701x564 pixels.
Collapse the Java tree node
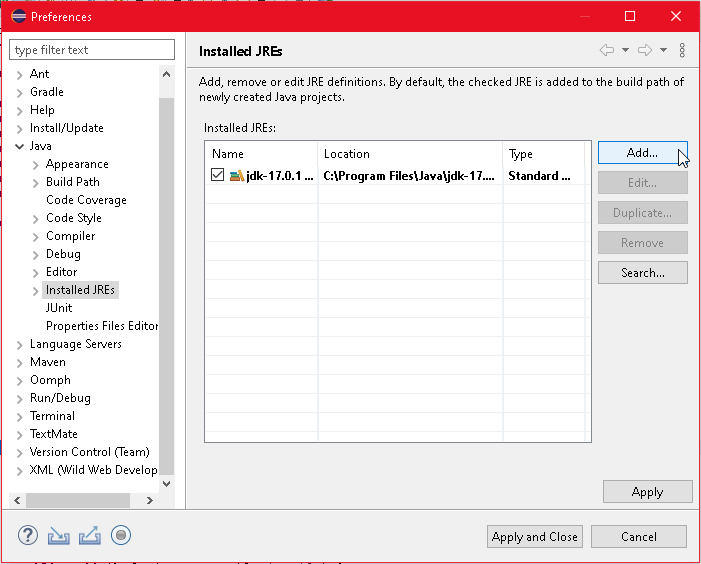click(19, 146)
